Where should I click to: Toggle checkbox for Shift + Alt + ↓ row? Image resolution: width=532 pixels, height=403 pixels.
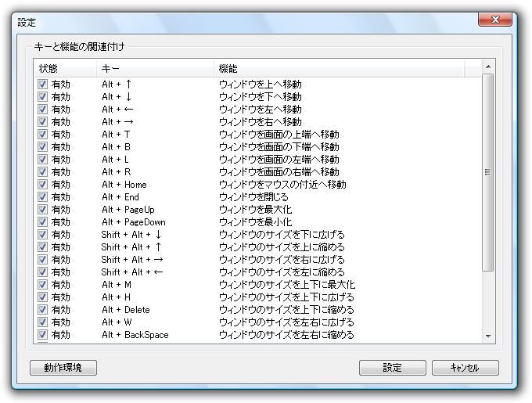click(x=42, y=235)
